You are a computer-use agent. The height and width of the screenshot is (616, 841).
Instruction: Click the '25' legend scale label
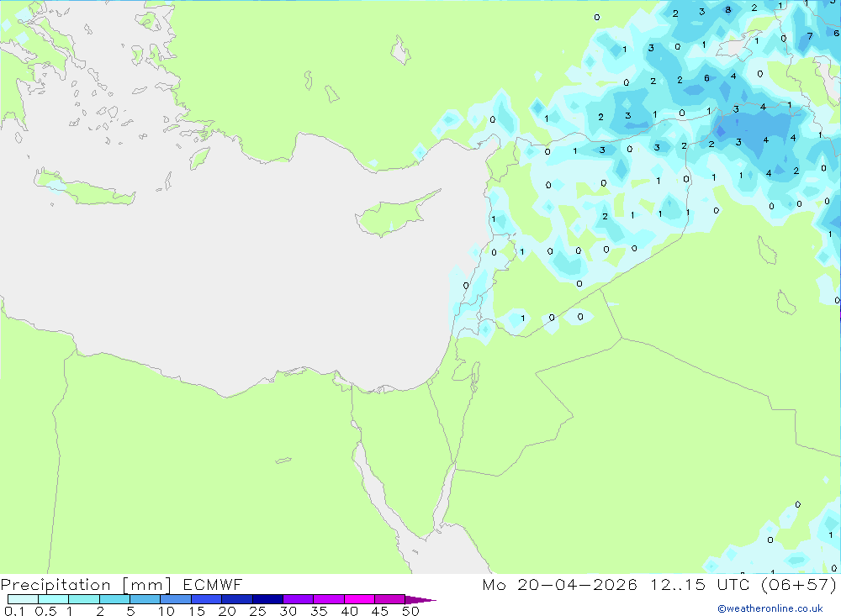[x=257, y=611]
